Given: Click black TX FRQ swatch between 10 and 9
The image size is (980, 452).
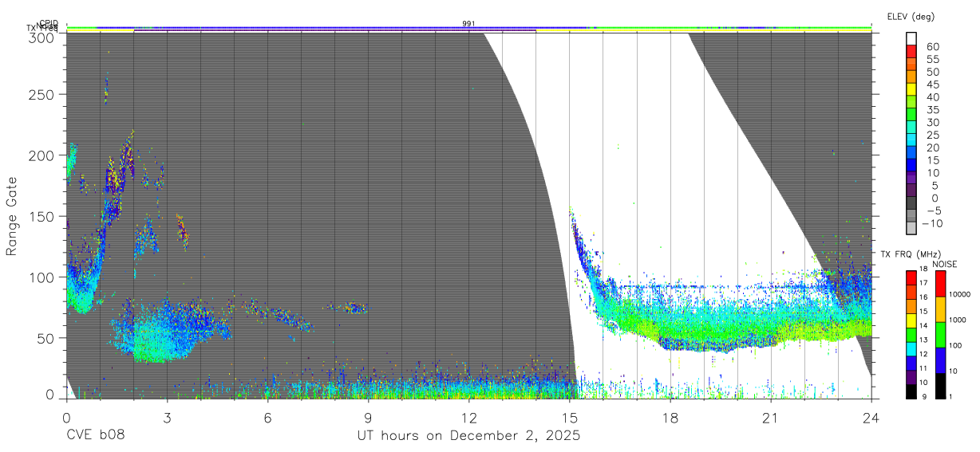Looking at the screenshot, I should pyautogui.click(x=911, y=392).
